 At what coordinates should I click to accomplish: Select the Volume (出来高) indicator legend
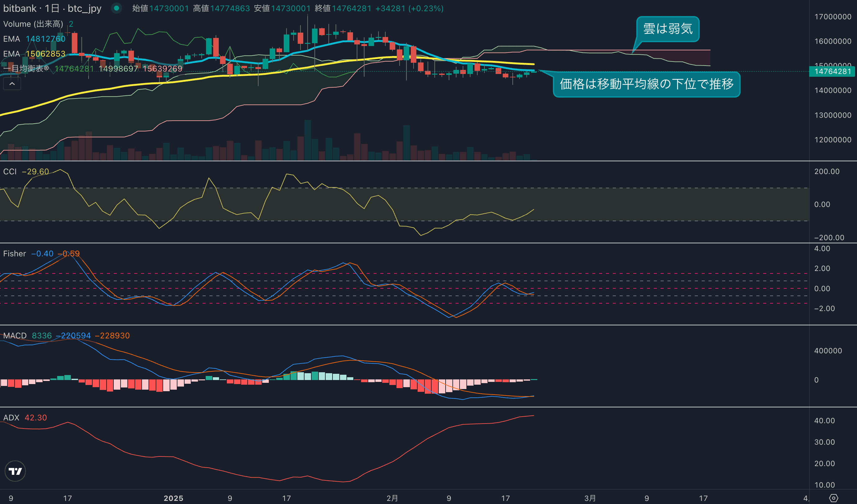(x=33, y=24)
